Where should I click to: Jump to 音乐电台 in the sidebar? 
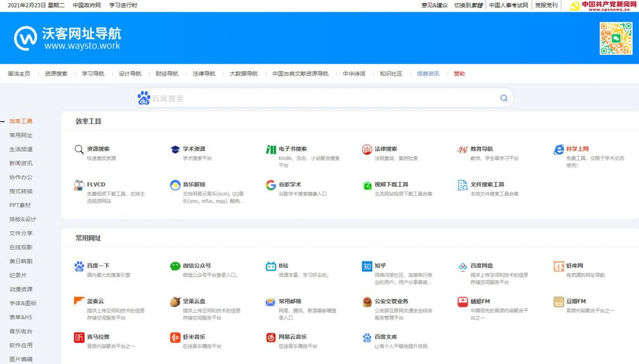click(x=21, y=331)
